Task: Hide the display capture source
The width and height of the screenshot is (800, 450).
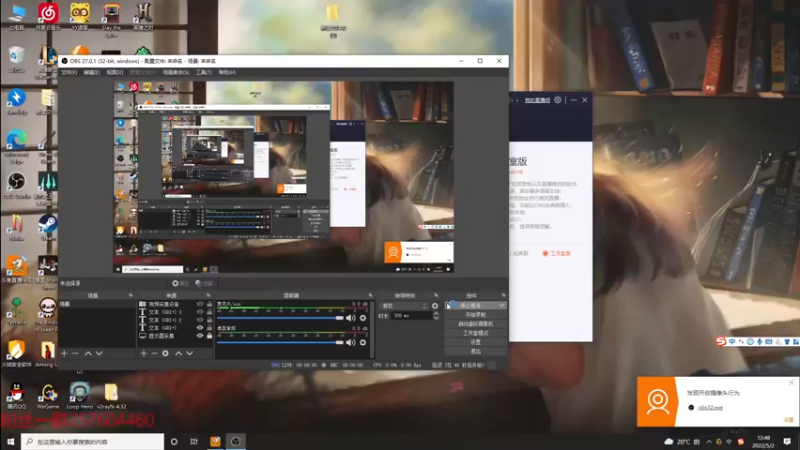Action: 200,336
